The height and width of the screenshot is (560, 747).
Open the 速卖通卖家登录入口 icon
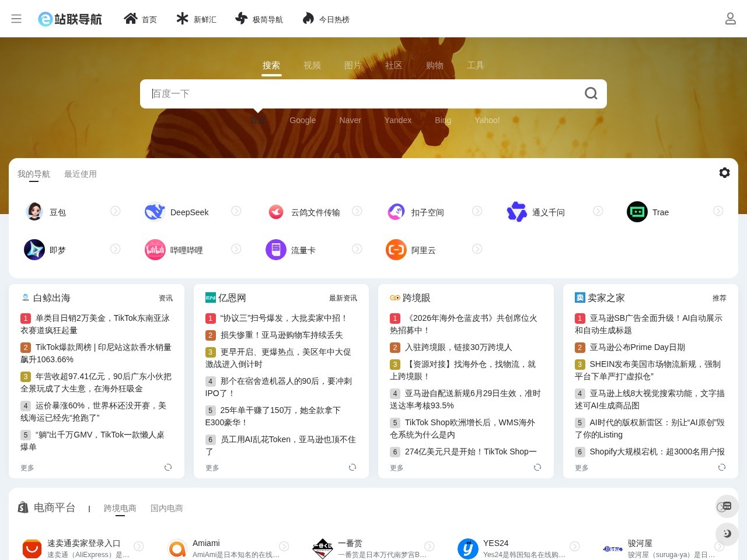(x=32, y=549)
